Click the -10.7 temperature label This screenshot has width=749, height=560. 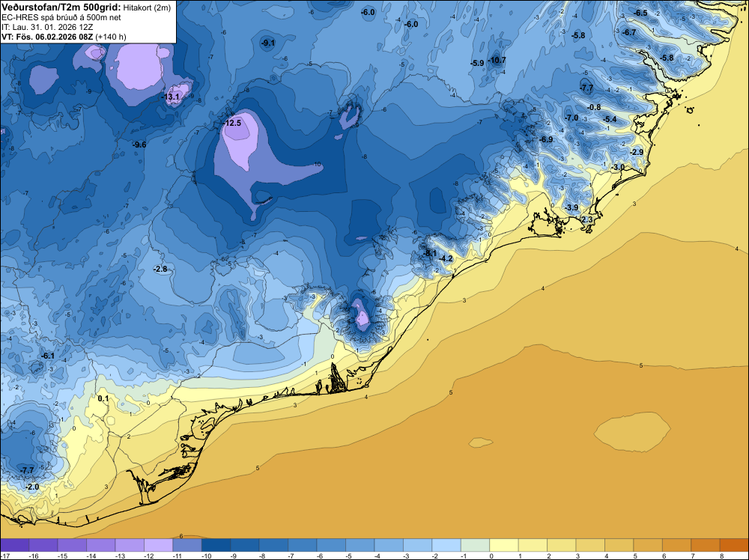(497, 60)
